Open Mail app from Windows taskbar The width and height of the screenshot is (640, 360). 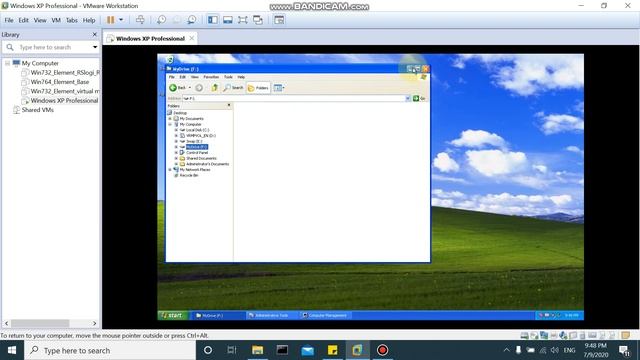click(x=307, y=350)
